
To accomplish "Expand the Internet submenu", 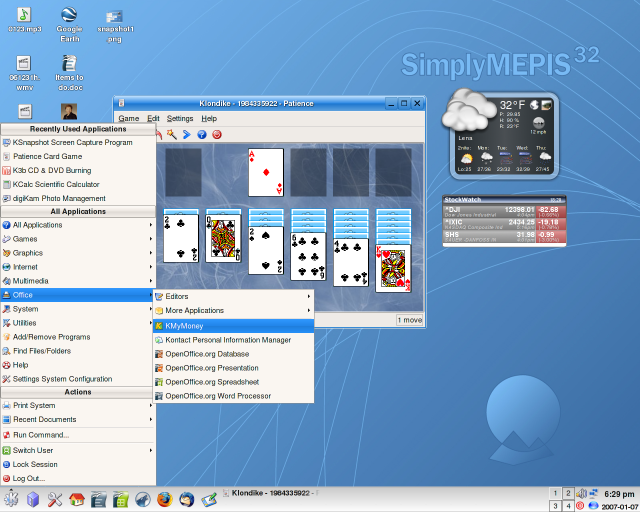I will point(78,267).
